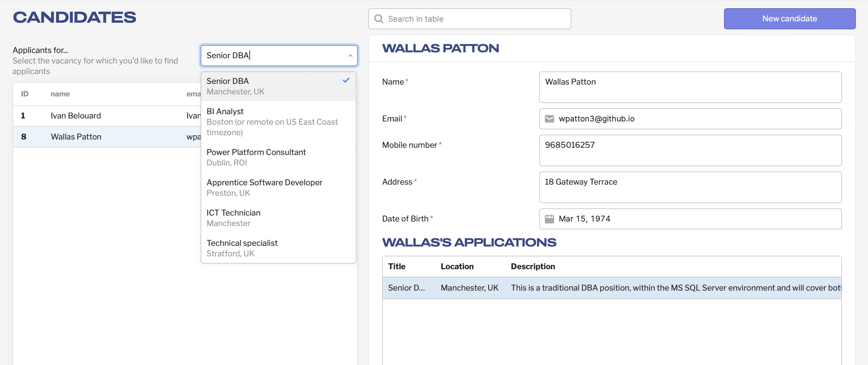This screenshot has height=365, width=868.
Task: Click the calendar icon in Date of Birth
Action: click(x=549, y=219)
